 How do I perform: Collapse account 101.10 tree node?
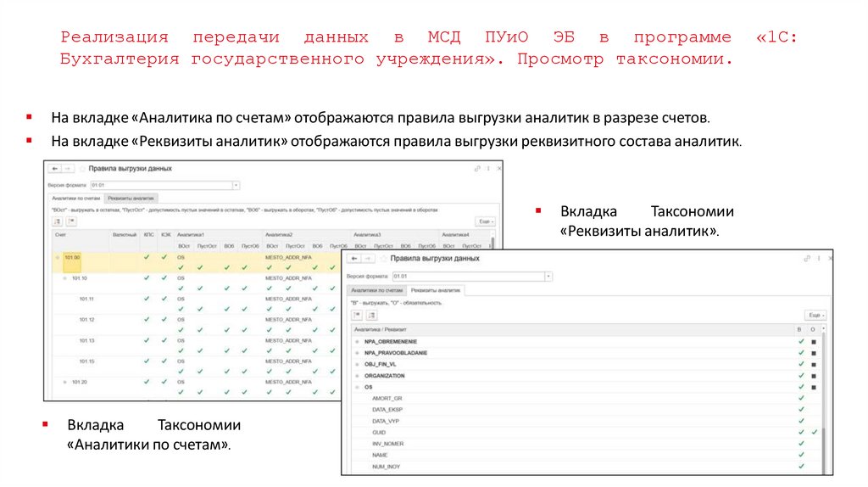(x=64, y=278)
